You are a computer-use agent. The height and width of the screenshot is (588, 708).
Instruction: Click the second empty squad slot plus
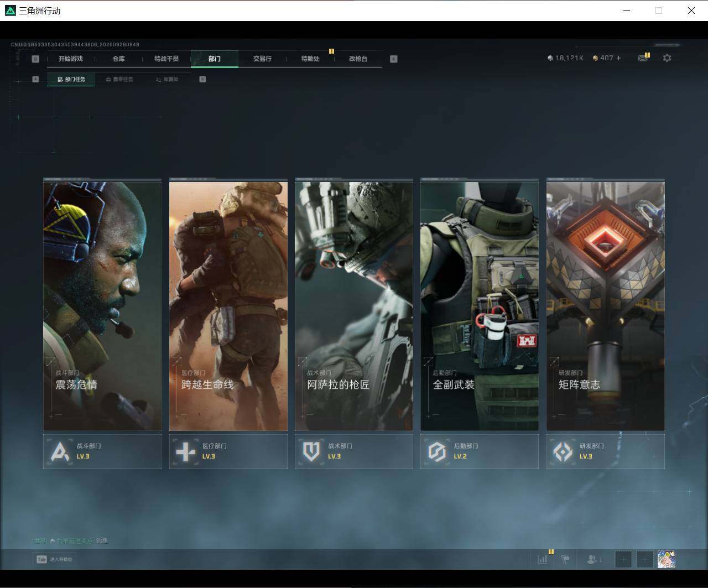click(x=645, y=559)
